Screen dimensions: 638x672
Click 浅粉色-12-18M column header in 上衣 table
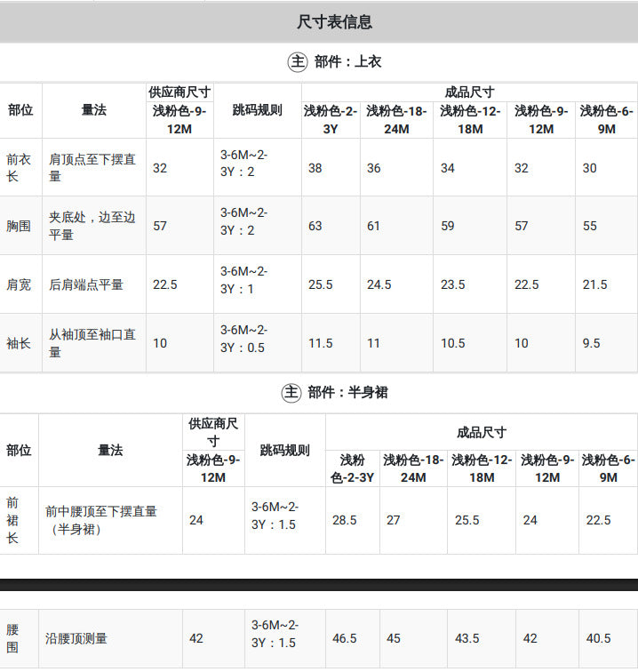click(470, 120)
